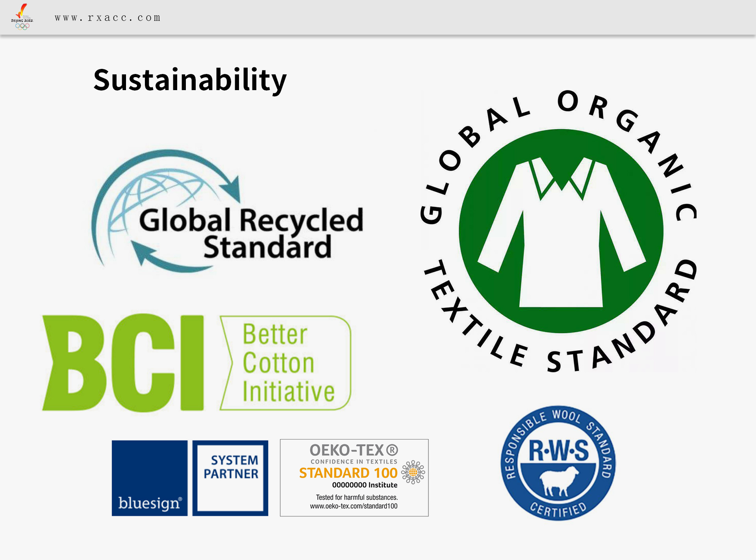
Task: Click the large BCI green letters
Action: (123, 363)
